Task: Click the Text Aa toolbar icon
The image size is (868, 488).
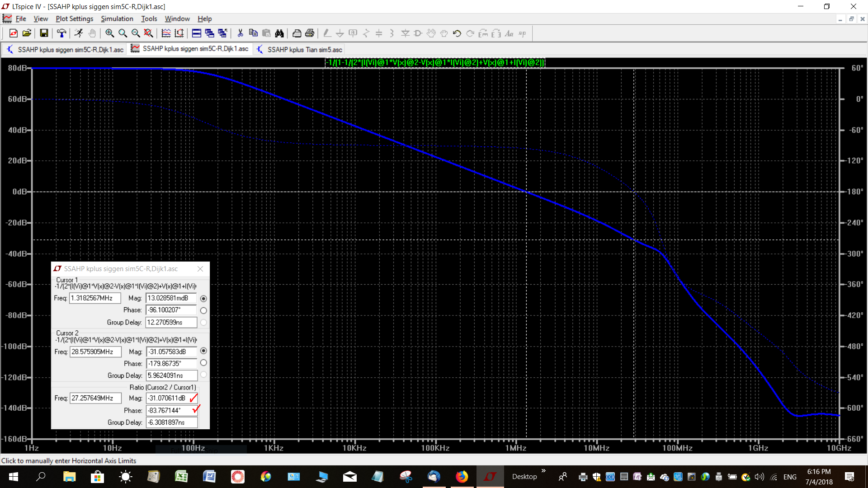Action: pyautogui.click(x=509, y=33)
